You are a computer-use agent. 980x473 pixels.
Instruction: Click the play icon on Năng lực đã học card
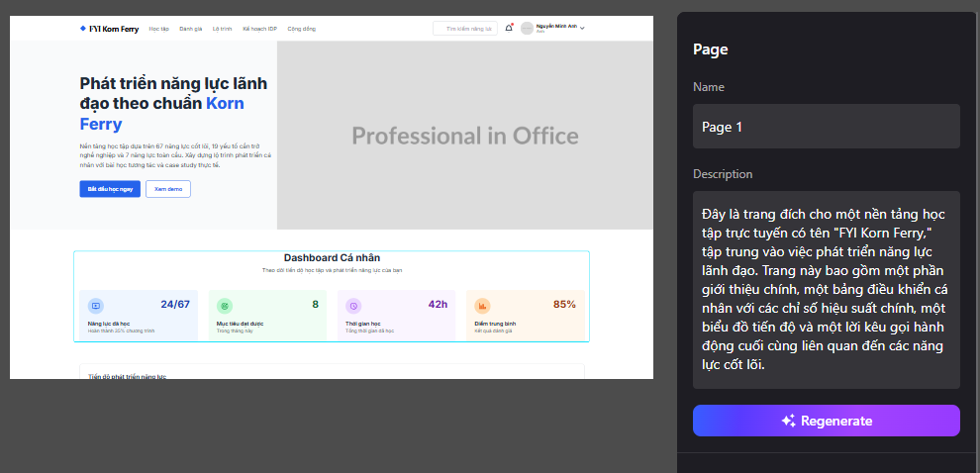click(96, 306)
